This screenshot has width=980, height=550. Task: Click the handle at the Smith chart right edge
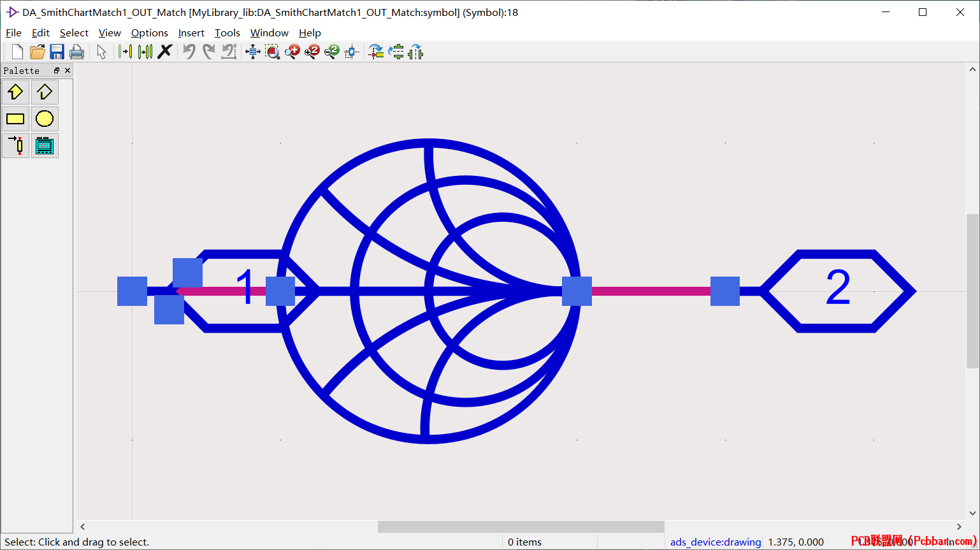coord(577,291)
